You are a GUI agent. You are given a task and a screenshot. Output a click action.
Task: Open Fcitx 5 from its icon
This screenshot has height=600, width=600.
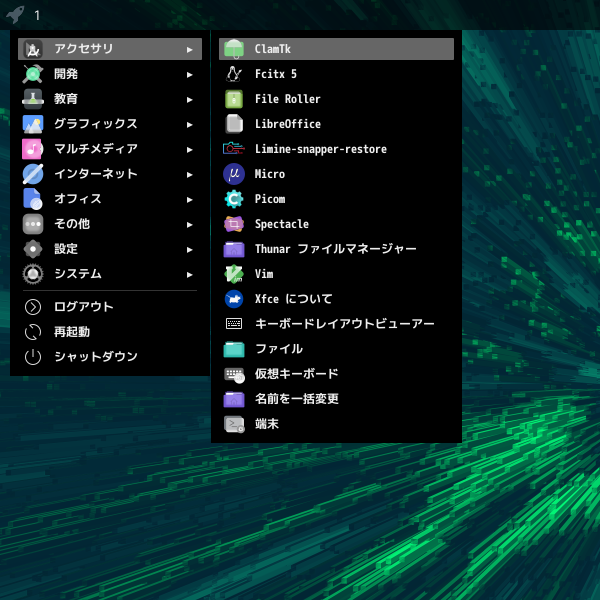tap(234, 74)
